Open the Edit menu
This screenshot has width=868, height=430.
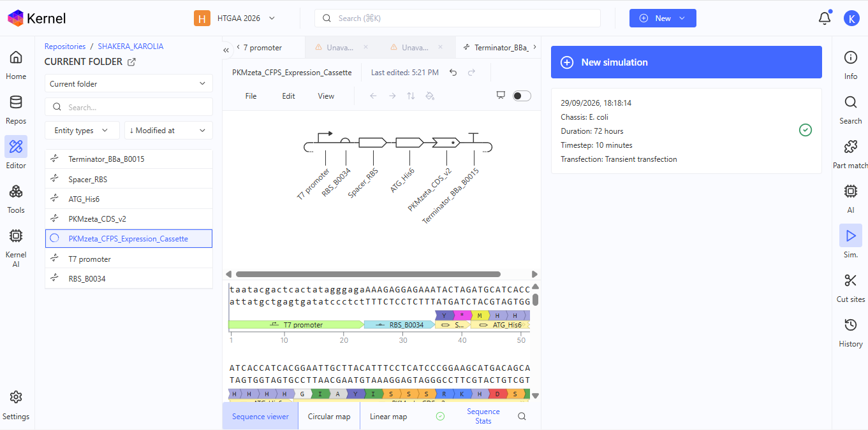pyautogui.click(x=289, y=96)
